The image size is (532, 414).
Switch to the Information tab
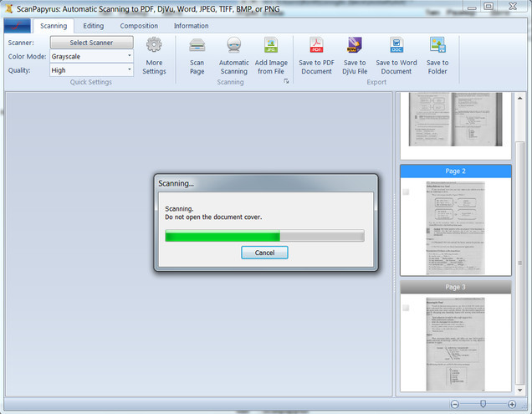[x=191, y=26]
